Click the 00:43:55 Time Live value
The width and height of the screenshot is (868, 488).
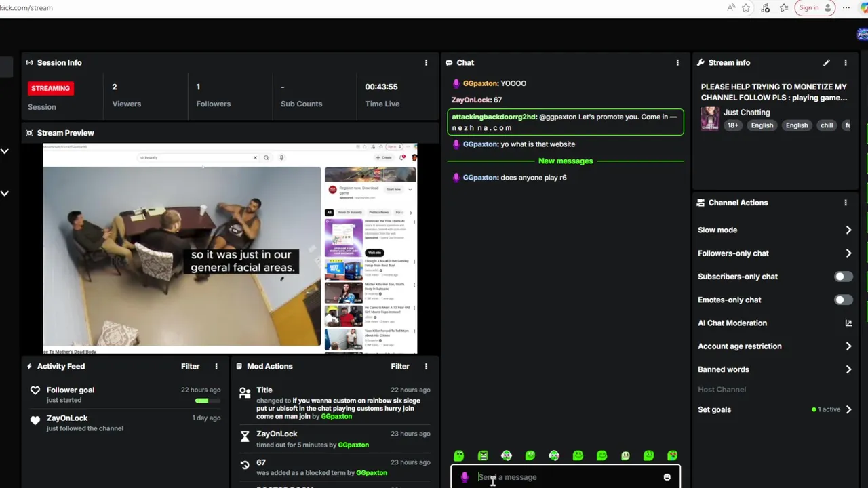click(x=381, y=87)
